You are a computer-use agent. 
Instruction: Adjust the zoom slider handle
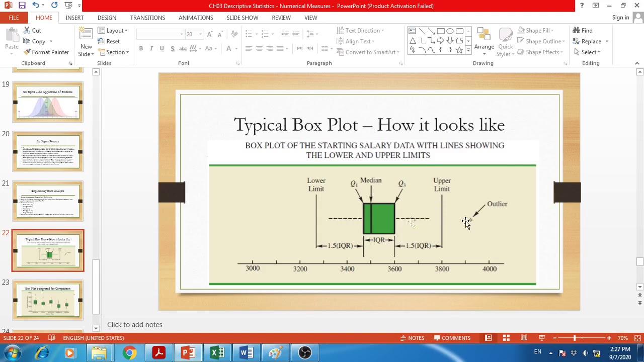coord(575,338)
